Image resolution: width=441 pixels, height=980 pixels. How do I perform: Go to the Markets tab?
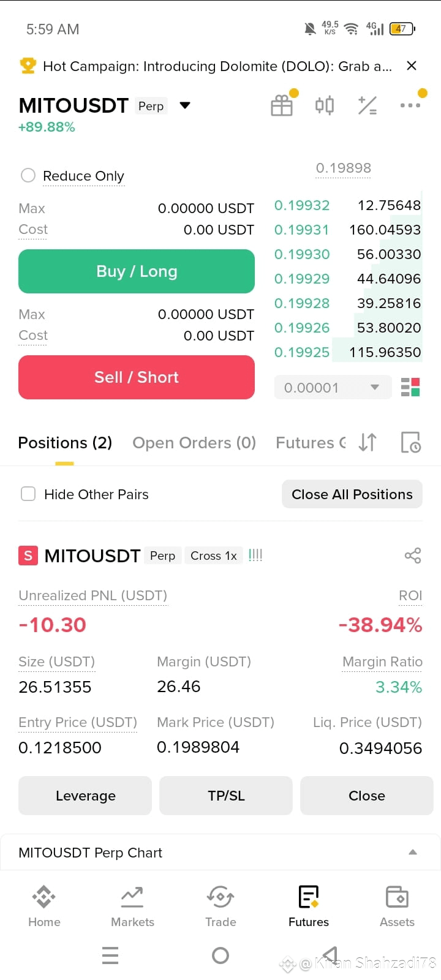132,907
